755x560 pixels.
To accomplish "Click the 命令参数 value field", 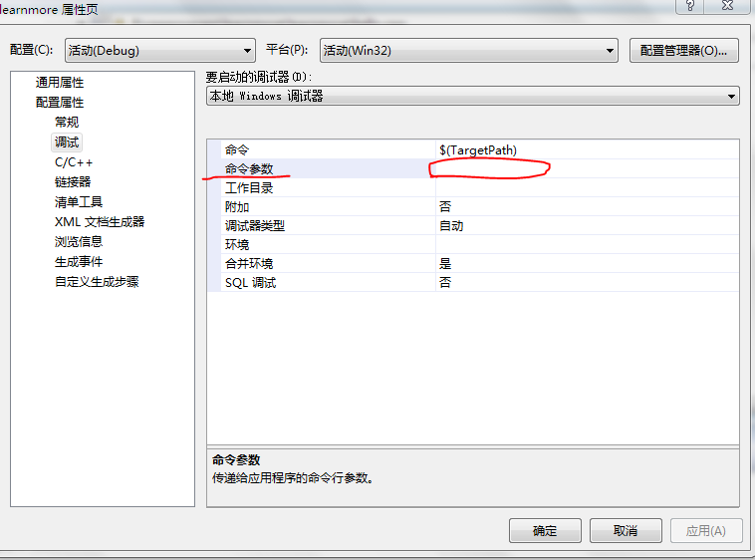I will point(588,168).
